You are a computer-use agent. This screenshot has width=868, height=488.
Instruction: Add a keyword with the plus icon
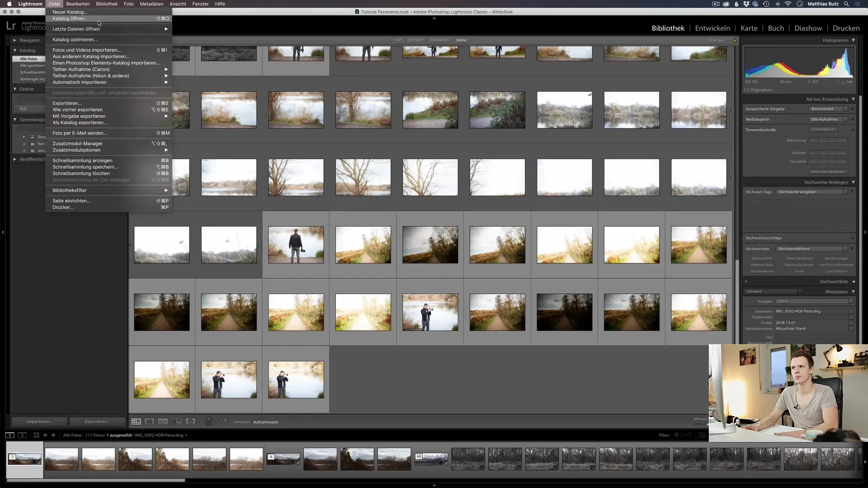coord(746,282)
